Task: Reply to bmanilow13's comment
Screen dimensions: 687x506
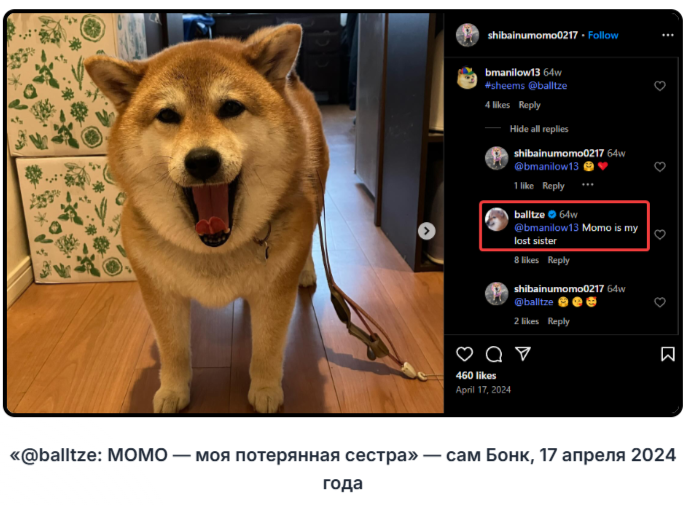Action: pyautogui.click(x=529, y=105)
